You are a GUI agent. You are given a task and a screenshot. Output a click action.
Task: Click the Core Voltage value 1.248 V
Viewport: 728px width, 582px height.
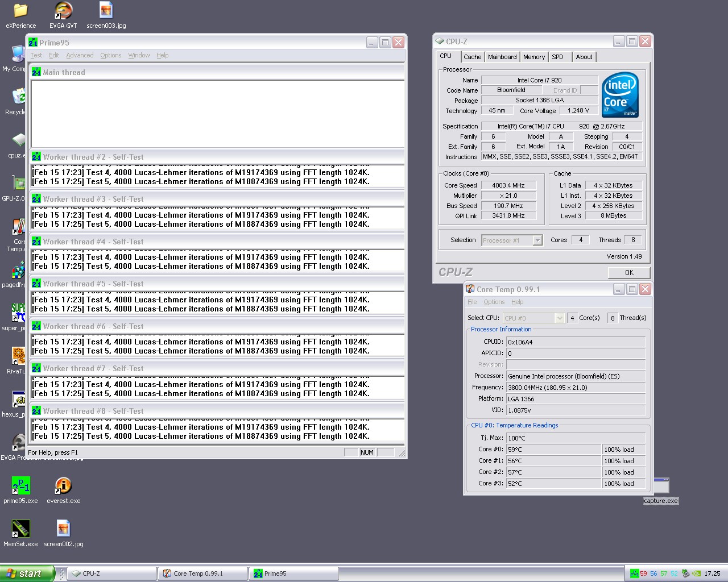(x=579, y=111)
